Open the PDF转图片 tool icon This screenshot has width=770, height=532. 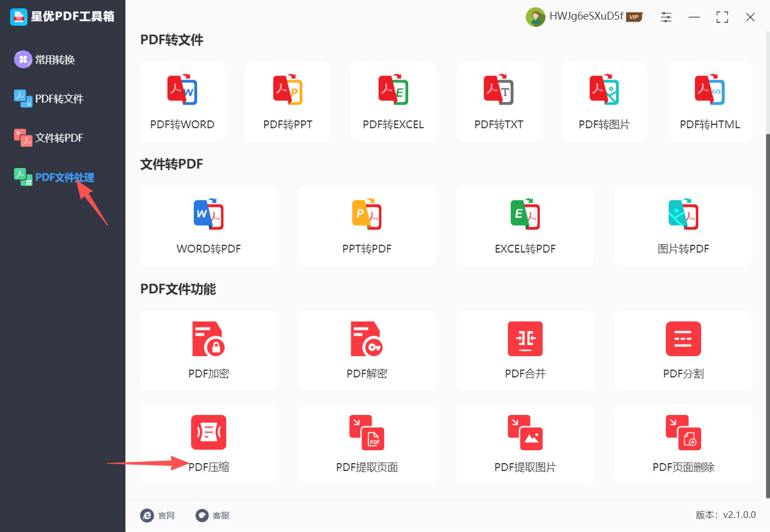tap(604, 90)
